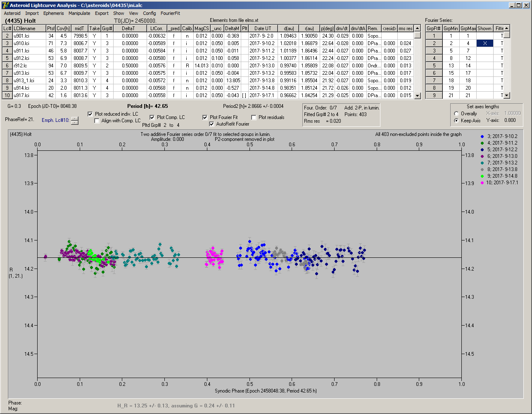Click the Date UT column header
532x414 pixels.
(x=263, y=29)
